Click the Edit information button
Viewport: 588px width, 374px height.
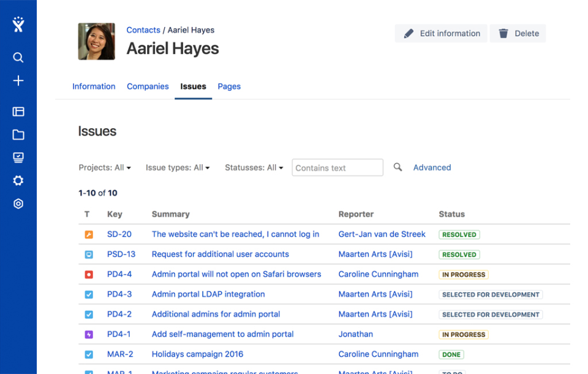(x=440, y=33)
